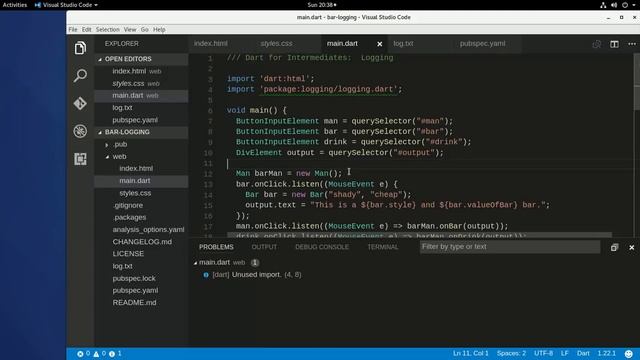
Task: Close the bottom Problems panel
Action: click(631, 247)
